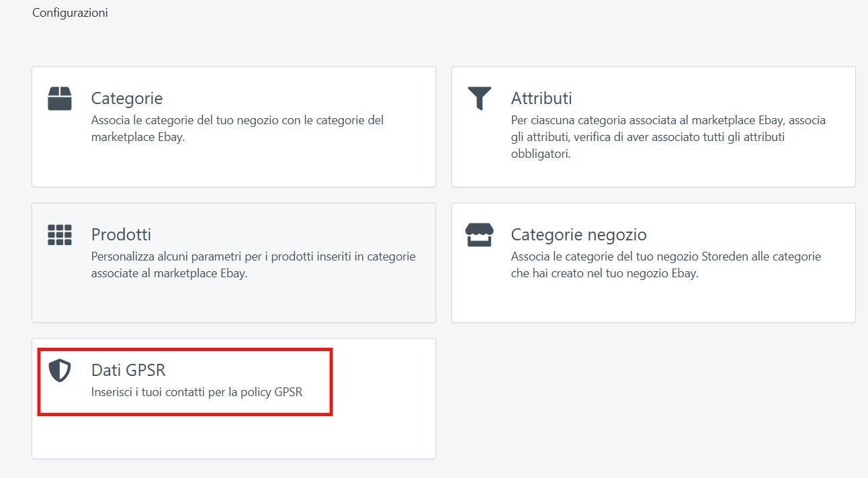868x478 pixels.
Task: Click the funnel icon for Attributi
Action: click(x=479, y=98)
